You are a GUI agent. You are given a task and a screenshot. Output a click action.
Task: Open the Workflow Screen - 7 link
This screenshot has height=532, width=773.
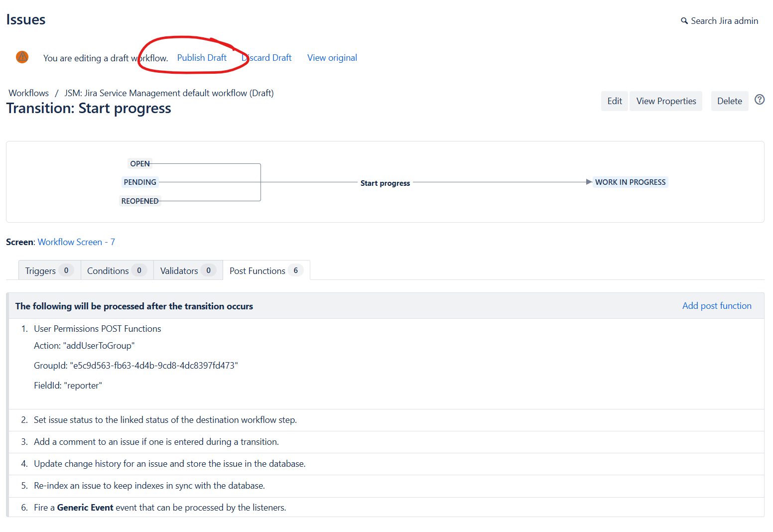coord(76,242)
